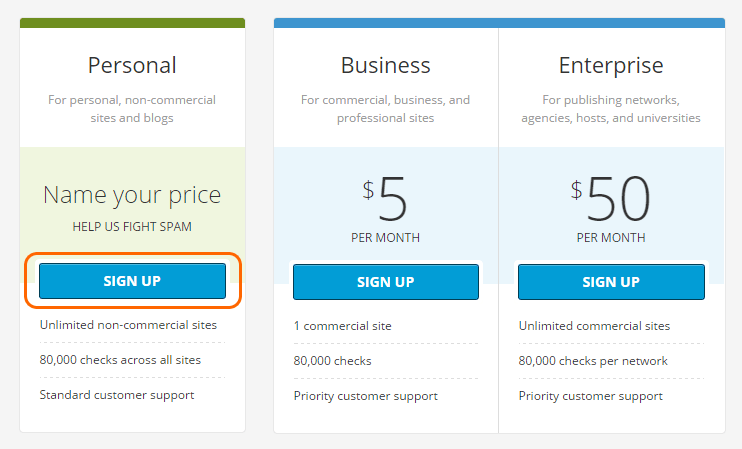Select the Business plan heading
The width and height of the screenshot is (742, 449).
click(386, 65)
